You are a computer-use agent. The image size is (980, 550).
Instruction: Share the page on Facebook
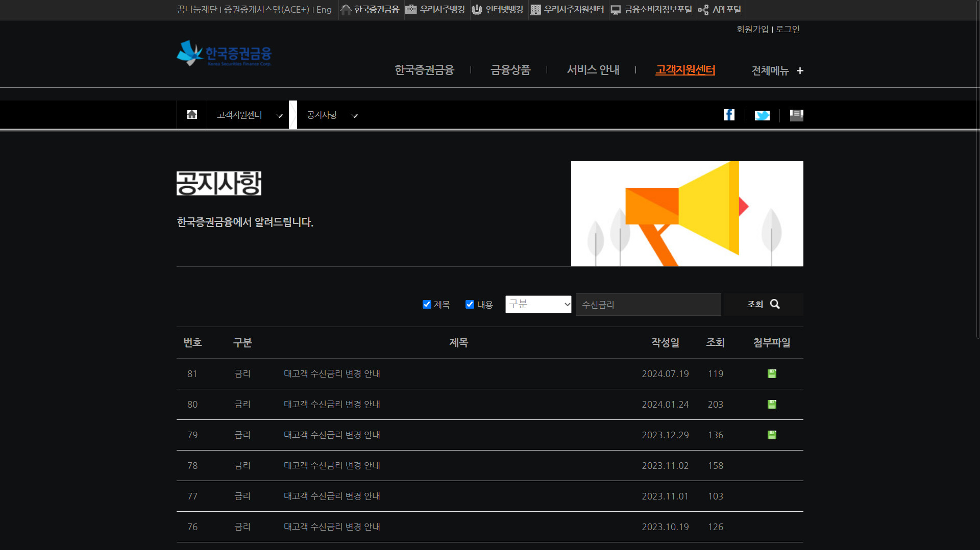pyautogui.click(x=729, y=115)
